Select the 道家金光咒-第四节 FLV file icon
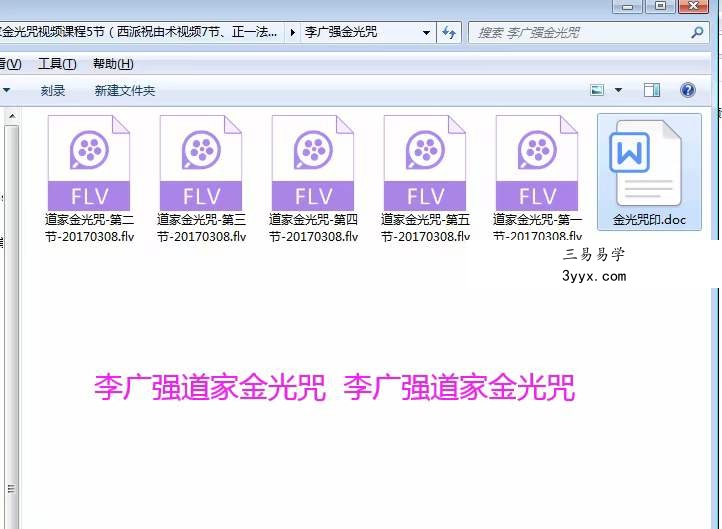The height and width of the screenshot is (529, 722). [313, 163]
